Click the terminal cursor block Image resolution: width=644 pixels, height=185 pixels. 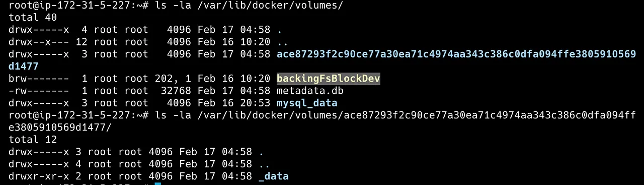coord(157,184)
